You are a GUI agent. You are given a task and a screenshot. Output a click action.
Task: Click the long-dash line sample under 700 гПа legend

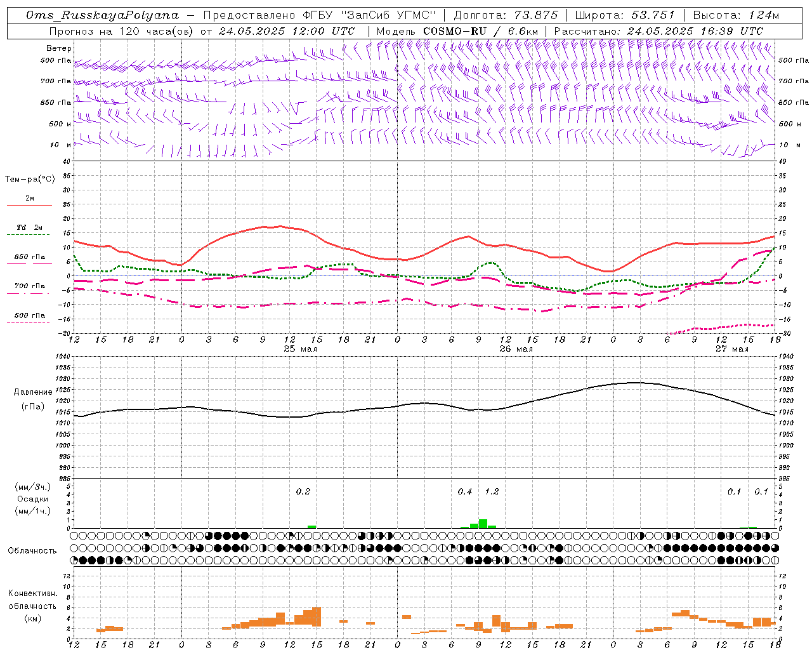point(29,293)
